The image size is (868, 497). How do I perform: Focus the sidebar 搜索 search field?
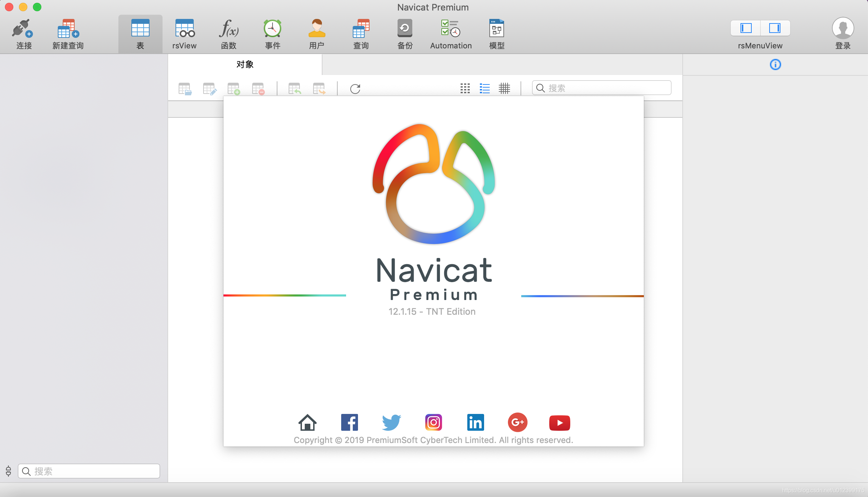point(89,471)
